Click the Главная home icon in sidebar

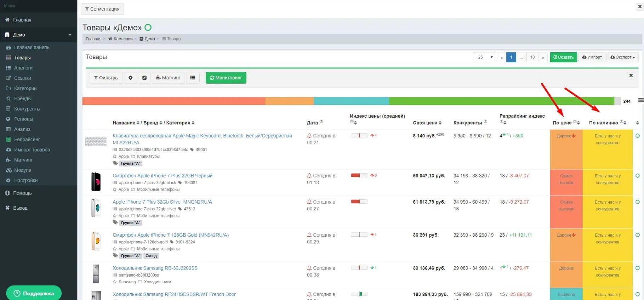pyautogui.click(x=7, y=20)
